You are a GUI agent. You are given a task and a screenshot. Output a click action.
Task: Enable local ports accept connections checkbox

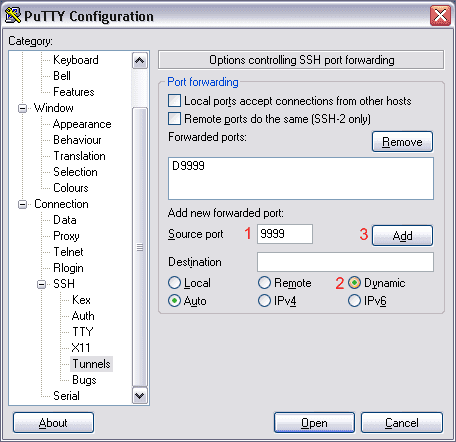pyautogui.click(x=174, y=100)
